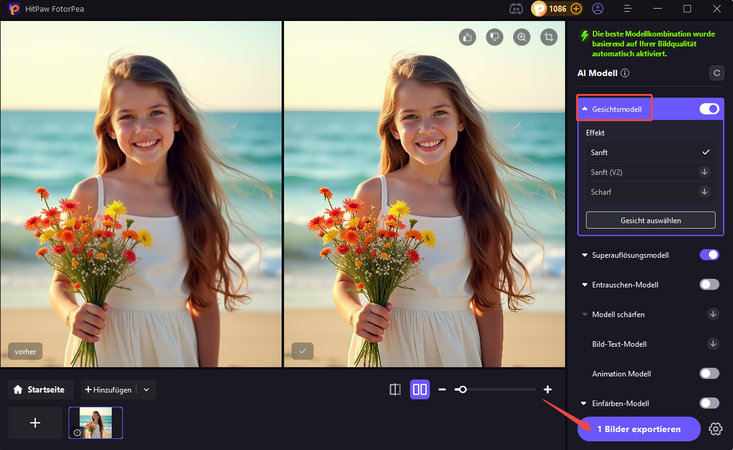This screenshot has width=733, height=450.
Task: Download the Scharf effect
Action: point(704,192)
